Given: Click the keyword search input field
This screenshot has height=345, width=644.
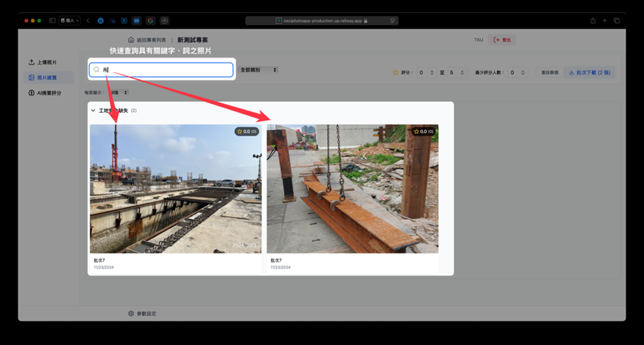Looking at the screenshot, I should 161,70.
